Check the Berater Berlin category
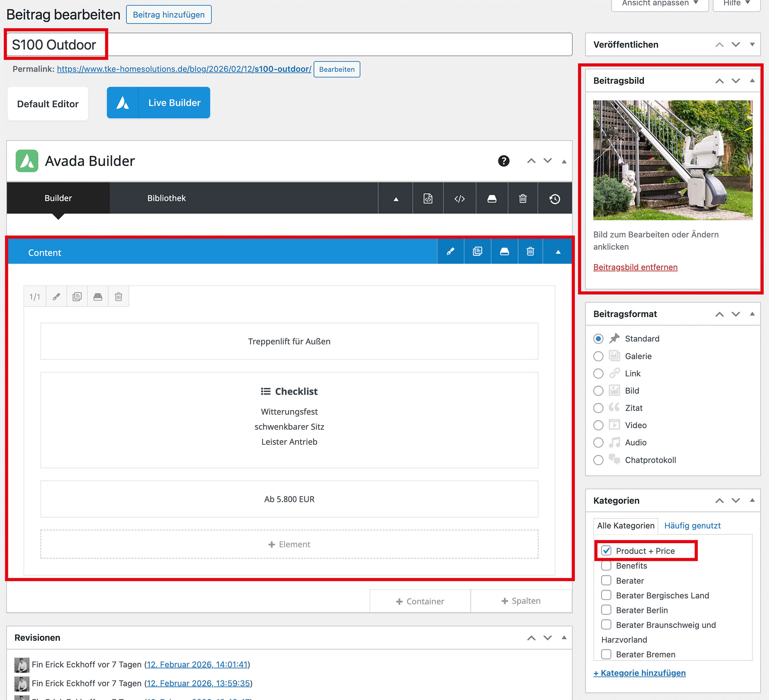Viewport: 769px width, 700px height. [x=606, y=610]
